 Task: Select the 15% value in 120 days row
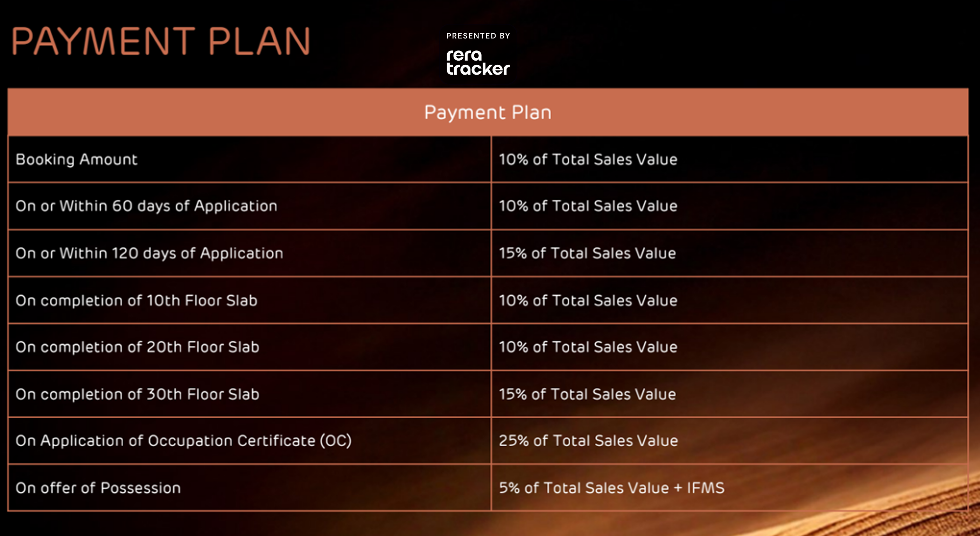[587, 253]
